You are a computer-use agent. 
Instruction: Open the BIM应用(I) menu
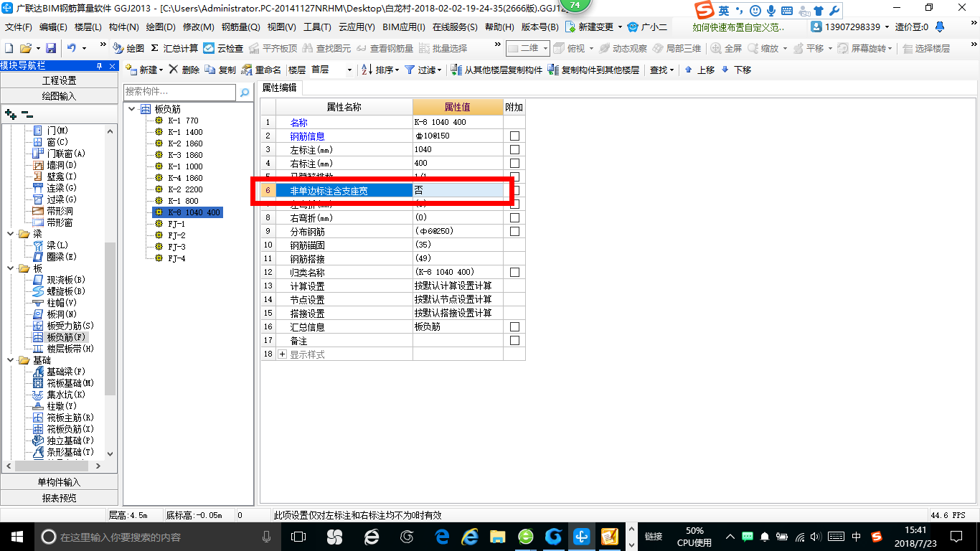tap(404, 27)
